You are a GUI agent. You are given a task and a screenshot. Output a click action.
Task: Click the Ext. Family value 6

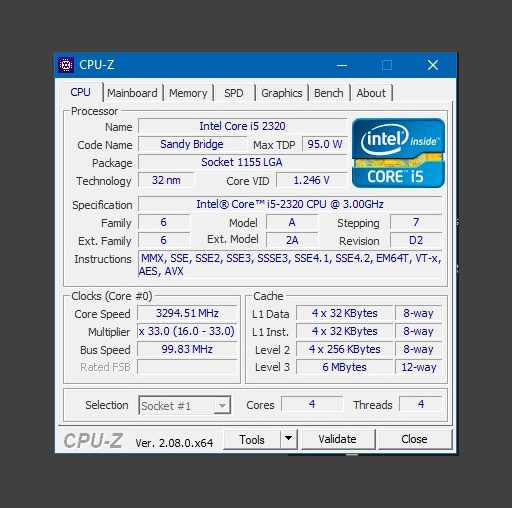tap(164, 240)
